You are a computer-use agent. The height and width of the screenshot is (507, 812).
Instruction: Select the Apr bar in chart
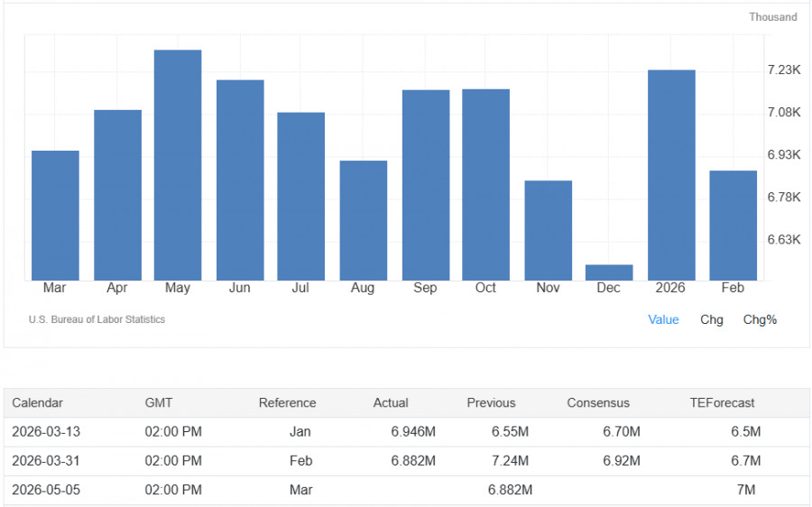tap(117, 195)
